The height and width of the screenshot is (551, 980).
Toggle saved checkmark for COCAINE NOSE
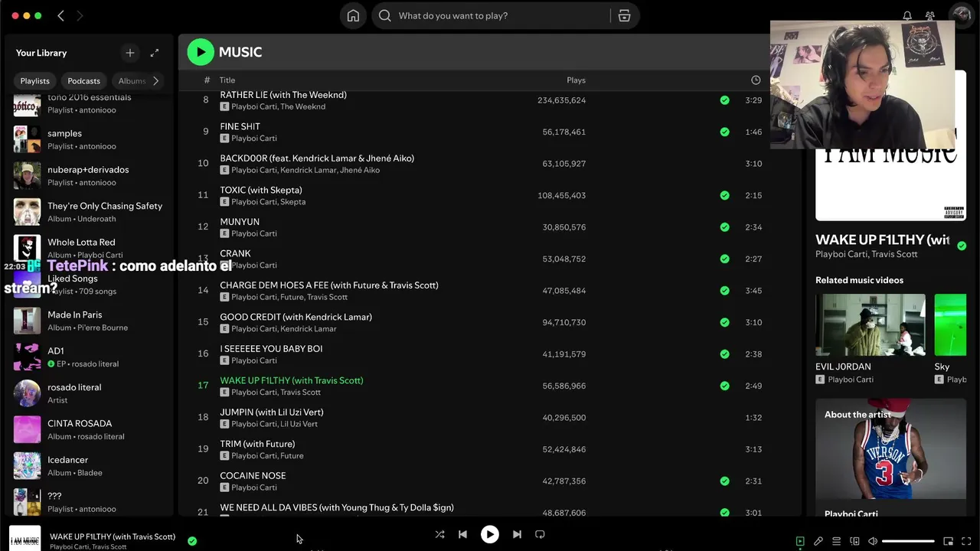pyautogui.click(x=724, y=481)
